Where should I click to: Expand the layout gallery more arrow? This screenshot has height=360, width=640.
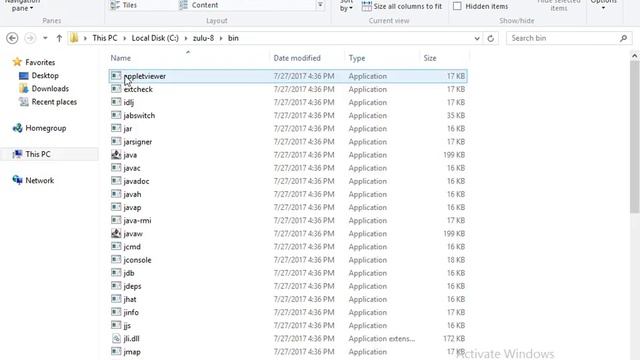[320, 5]
